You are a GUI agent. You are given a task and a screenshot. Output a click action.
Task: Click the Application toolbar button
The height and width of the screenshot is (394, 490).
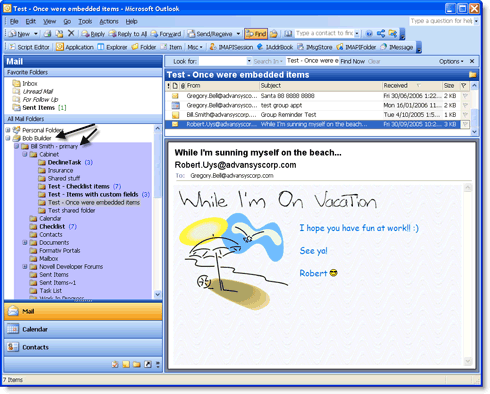[x=75, y=47]
